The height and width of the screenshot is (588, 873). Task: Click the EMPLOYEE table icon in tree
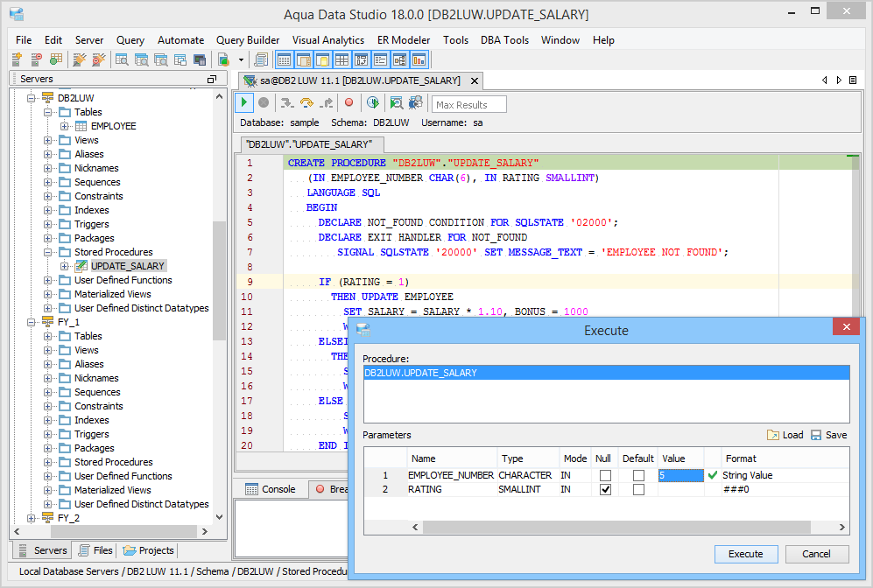pyautogui.click(x=81, y=126)
